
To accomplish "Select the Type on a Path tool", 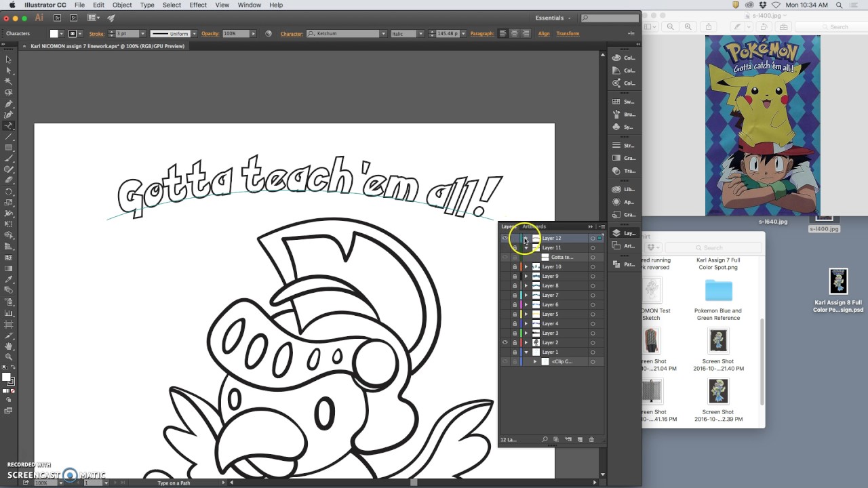I will coord(9,126).
